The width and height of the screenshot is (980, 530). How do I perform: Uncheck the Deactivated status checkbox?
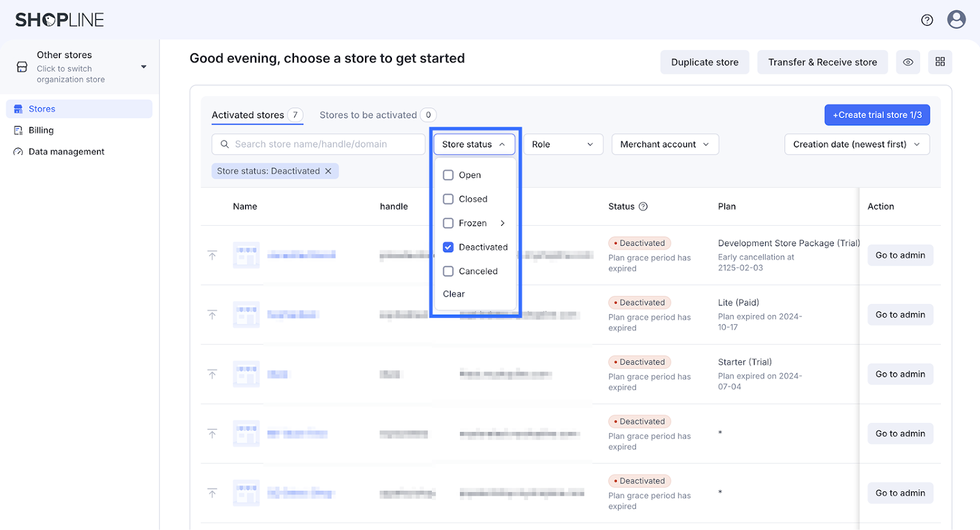(448, 247)
